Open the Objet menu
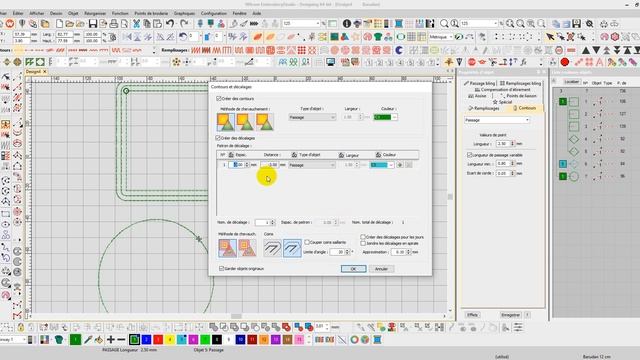640x360 pixels. click(73, 13)
